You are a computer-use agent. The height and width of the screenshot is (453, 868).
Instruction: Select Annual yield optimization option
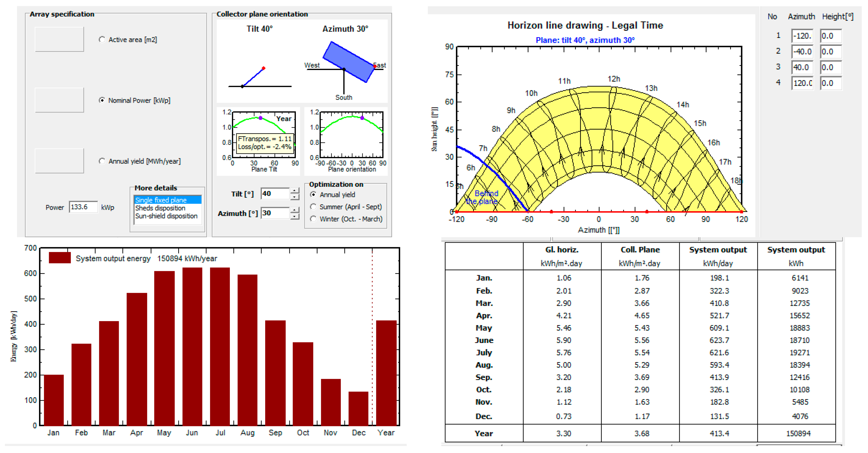click(313, 194)
